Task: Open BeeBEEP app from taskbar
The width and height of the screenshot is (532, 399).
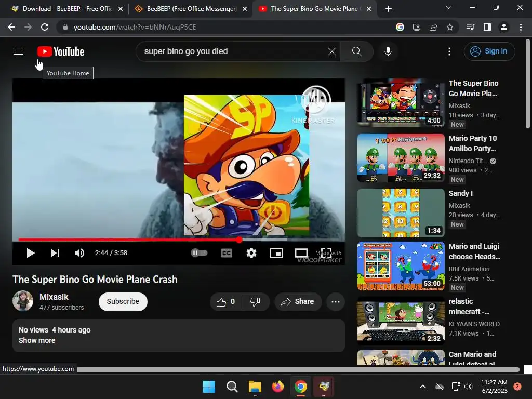Action: click(324, 387)
